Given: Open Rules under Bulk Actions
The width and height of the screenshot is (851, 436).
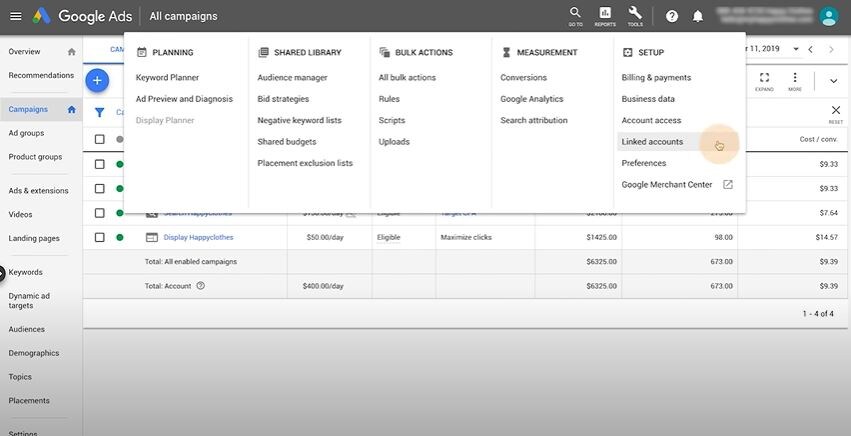Looking at the screenshot, I should click(x=389, y=99).
